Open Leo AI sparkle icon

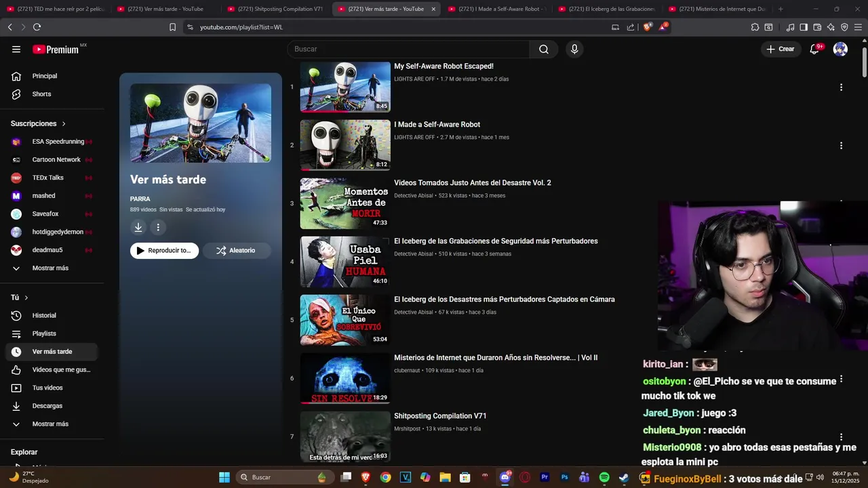coord(831,27)
